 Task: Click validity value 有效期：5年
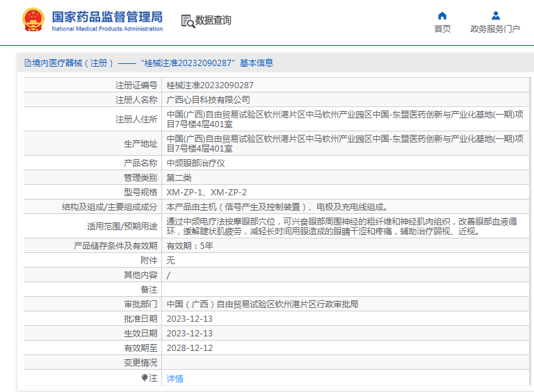[190, 246]
